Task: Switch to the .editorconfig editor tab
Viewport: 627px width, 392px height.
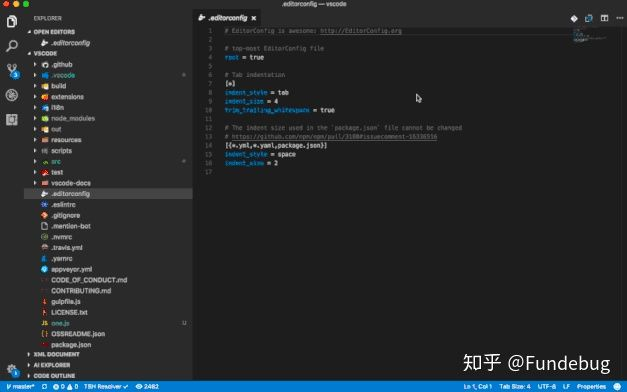Action: tap(227, 18)
